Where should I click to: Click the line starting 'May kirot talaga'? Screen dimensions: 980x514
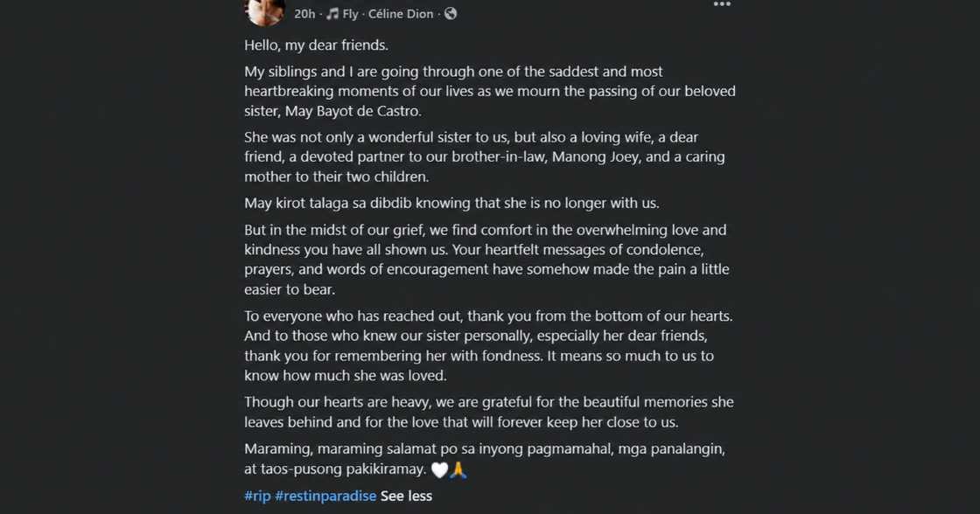coord(451,203)
